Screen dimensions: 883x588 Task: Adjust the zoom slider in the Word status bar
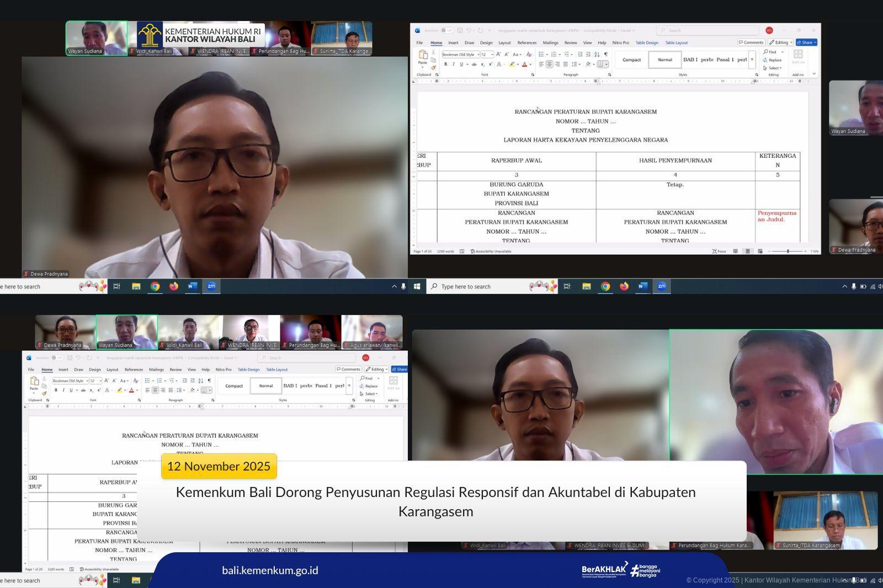788,252
